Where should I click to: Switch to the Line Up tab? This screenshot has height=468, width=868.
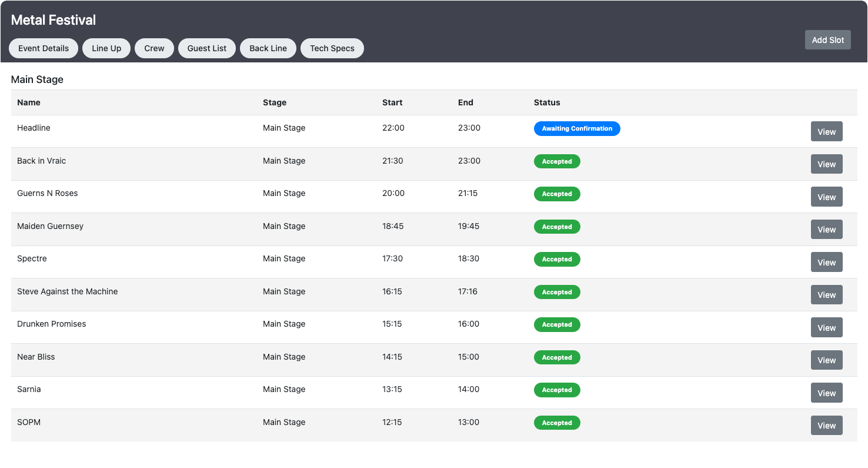[x=106, y=48]
